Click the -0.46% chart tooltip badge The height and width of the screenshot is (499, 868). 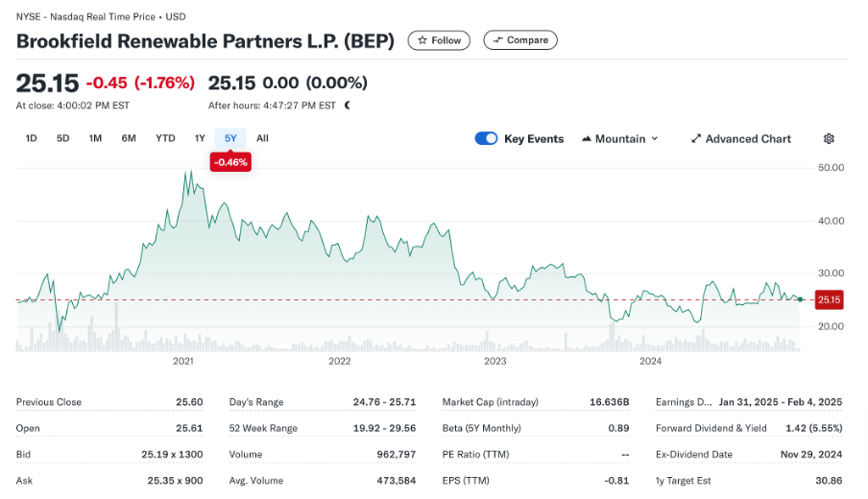(x=230, y=163)
